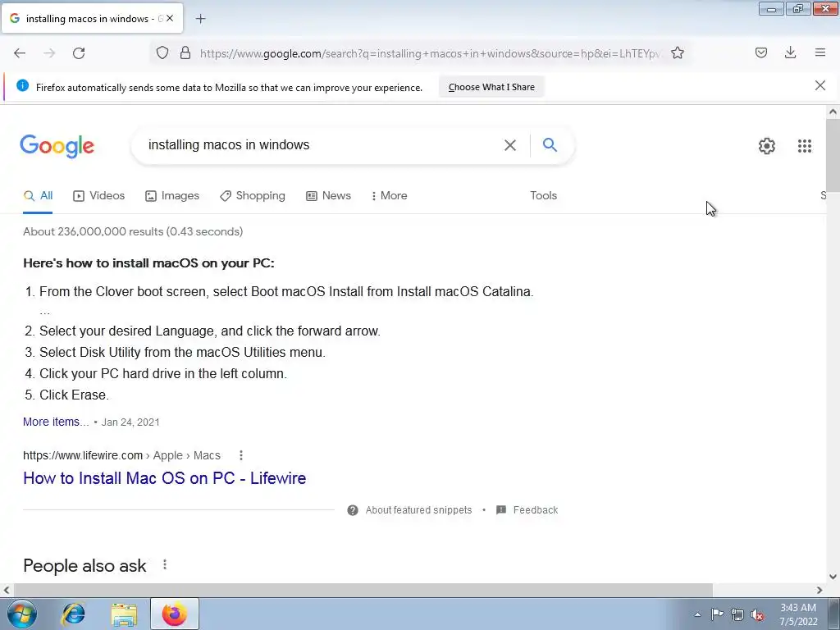Send Feedback on the featured snippet
The width and height of the screenshot is (840, 630).
click(535, 510)
